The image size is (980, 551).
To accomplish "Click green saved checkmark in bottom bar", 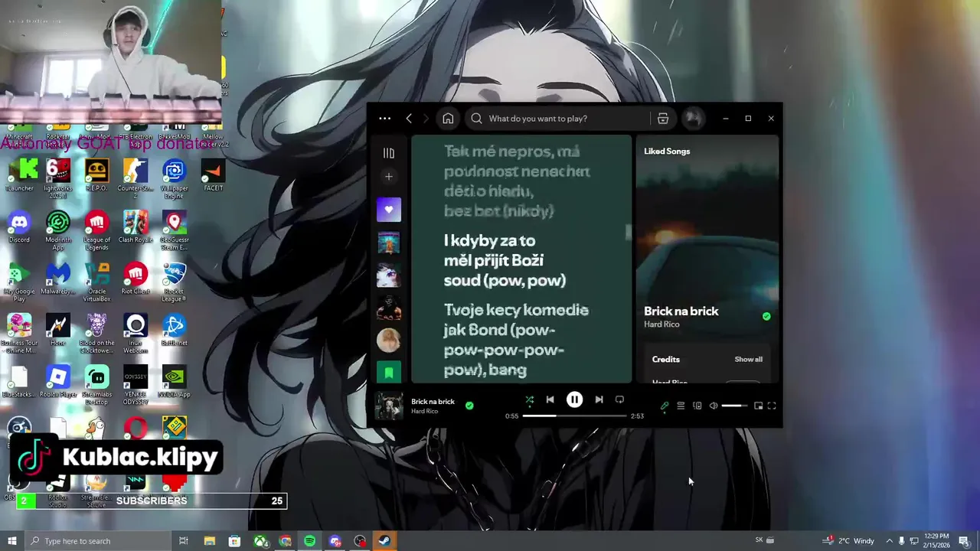I will [x=469, y=406].
